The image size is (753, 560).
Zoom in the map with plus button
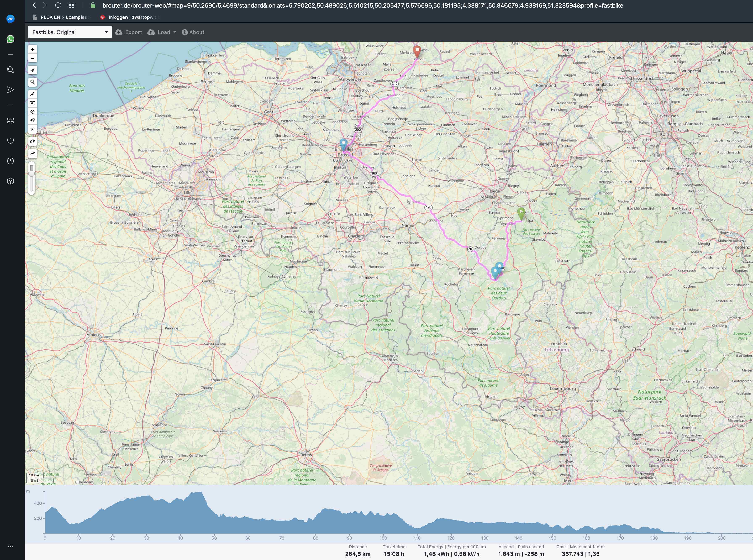[33, 50]
